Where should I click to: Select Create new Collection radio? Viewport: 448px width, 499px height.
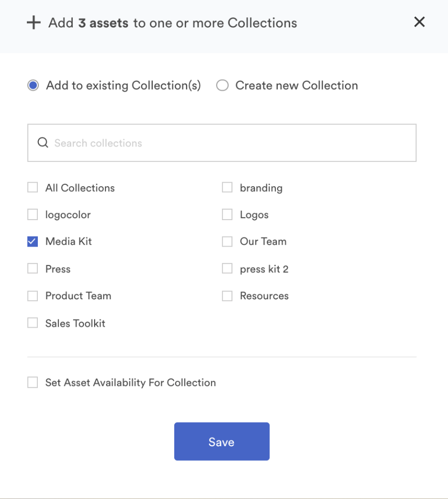[222, 85]
